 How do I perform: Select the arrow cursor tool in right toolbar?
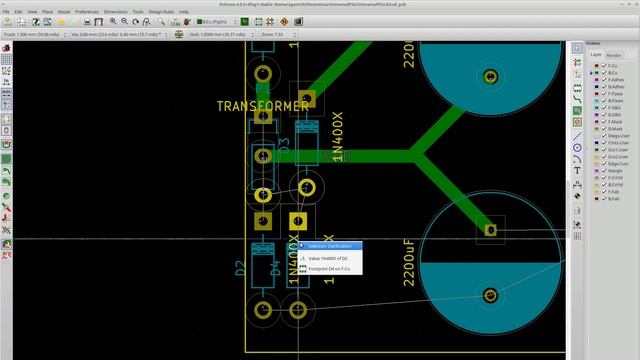[x=577, y=48]
